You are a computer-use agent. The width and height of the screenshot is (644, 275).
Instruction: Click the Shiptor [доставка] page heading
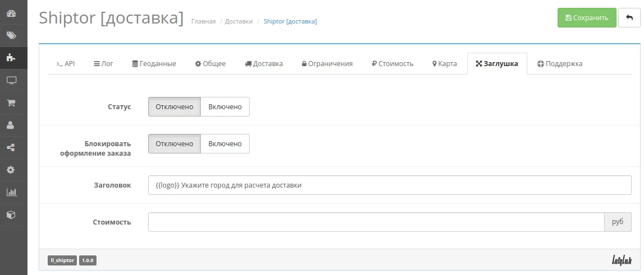pos(111,17)
